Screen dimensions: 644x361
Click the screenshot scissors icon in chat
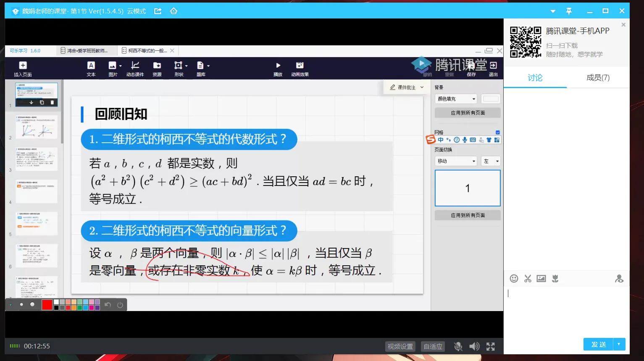(528, 278)
